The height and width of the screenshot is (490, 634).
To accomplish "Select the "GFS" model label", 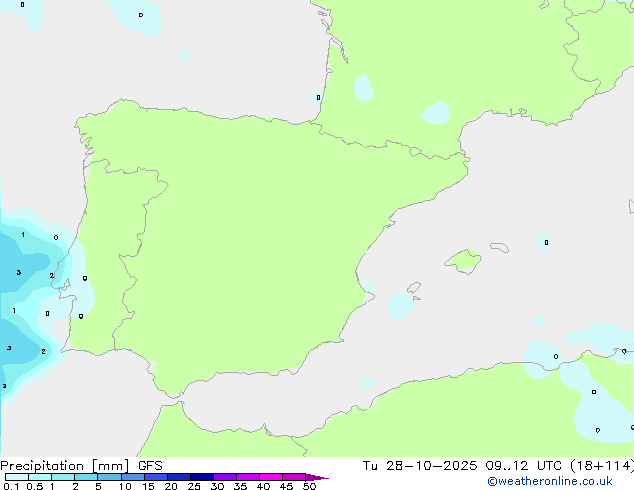I will [150, 466].
